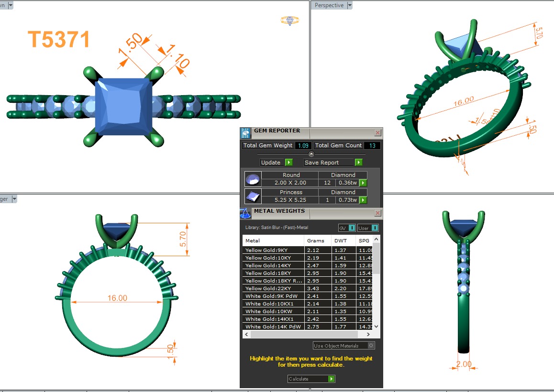Click the metal list vertical scrollbar thumb
Screen dimensions: 554x392
pos(376,258)
